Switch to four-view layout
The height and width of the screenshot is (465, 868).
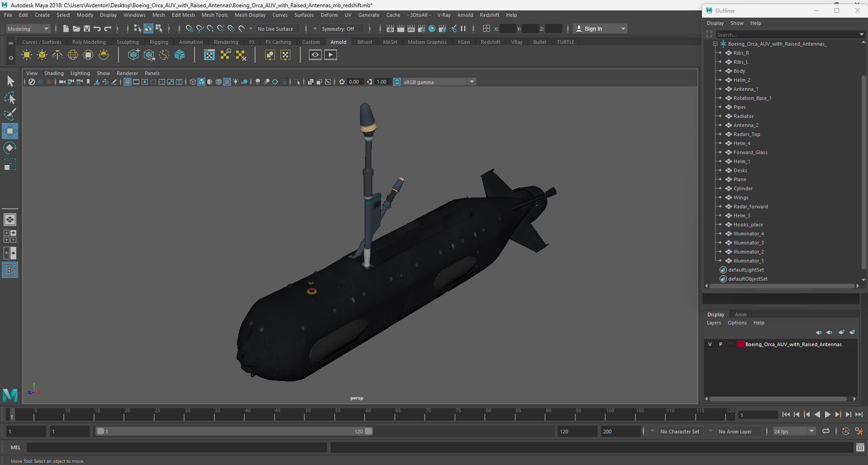tap(10, 236)
